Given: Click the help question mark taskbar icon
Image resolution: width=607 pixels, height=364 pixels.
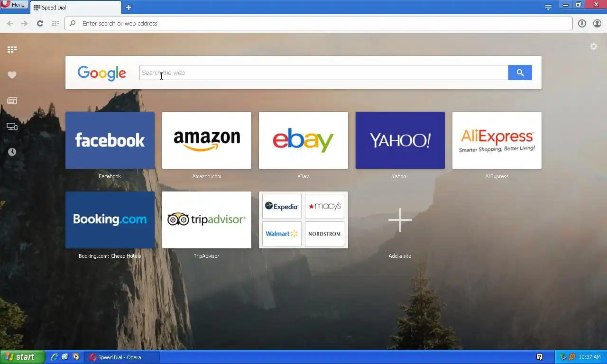Looking at the screenshot, I should 540,357.
